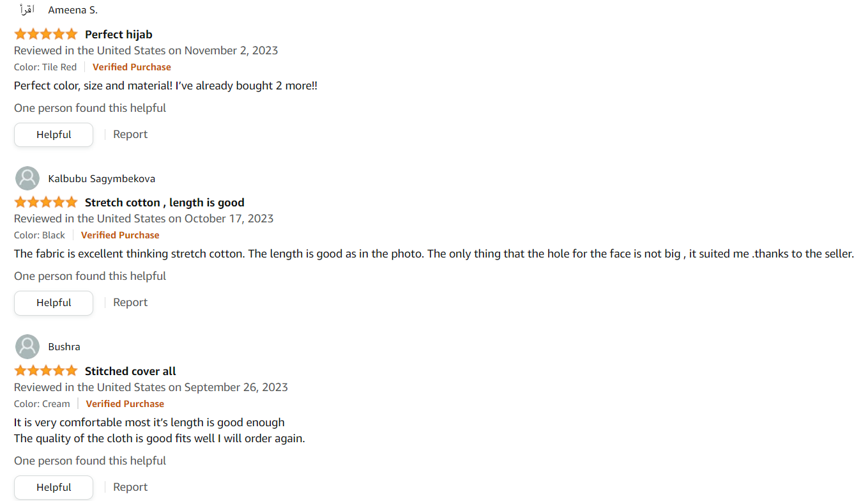Image resolution: width=868 pixels, height=501 pixels.
Task: Click the Ameena S. reviewer name
Action: pos(73,10)
